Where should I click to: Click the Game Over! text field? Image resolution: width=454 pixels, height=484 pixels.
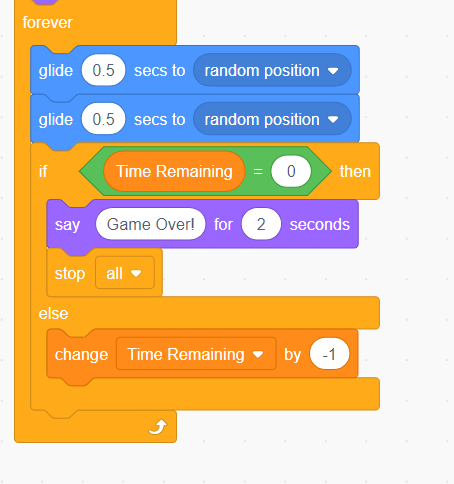pyautogui.click(x=150, y=224)
